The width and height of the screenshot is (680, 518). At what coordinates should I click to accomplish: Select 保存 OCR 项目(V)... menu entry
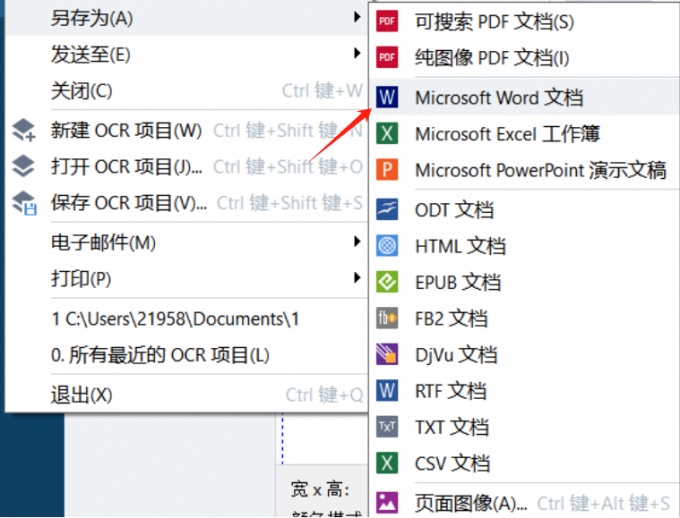(186, 203)
